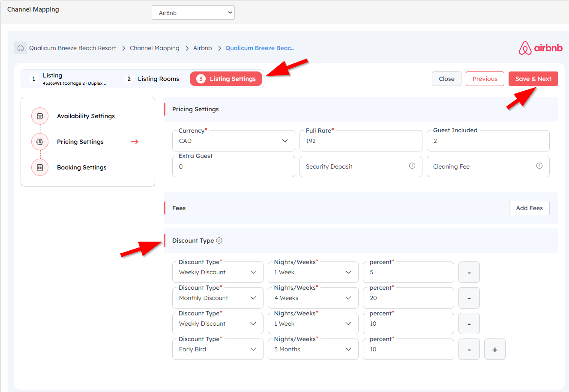Screen dimensions: 569x392
Task: Remove the Monthly Discount row
Action: tap(469, 298)
